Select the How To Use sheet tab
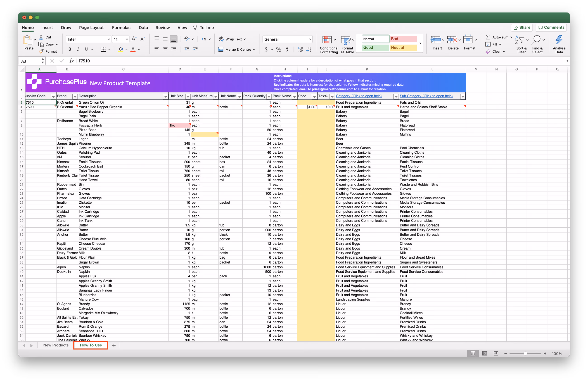 [x=91, y=345]
